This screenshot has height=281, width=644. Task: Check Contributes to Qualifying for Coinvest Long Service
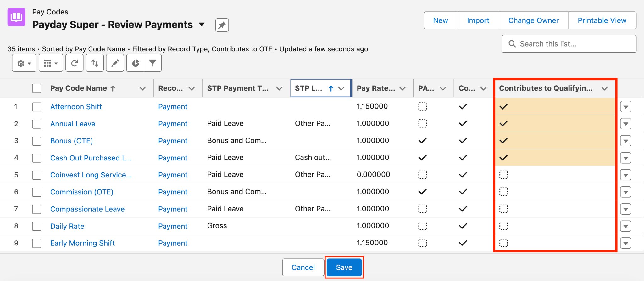[x=504, y=175]
